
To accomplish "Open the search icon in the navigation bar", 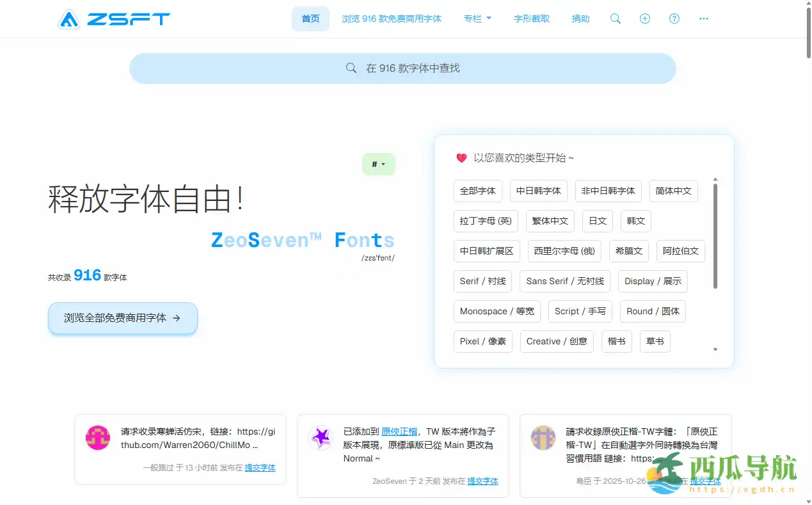I will (615, 19).
